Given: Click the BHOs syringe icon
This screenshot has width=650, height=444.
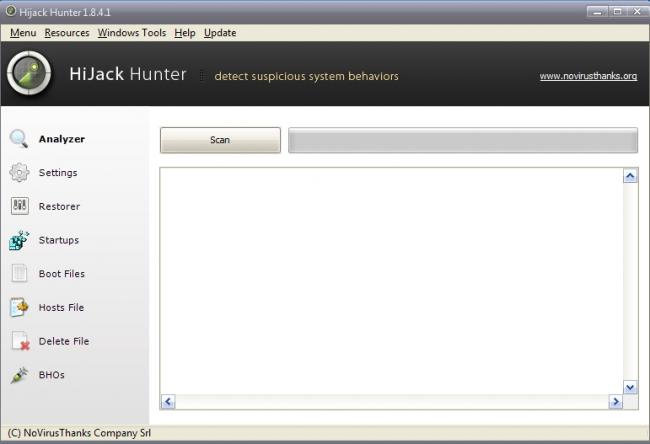Looking at the screenshot, I should 19,375.
